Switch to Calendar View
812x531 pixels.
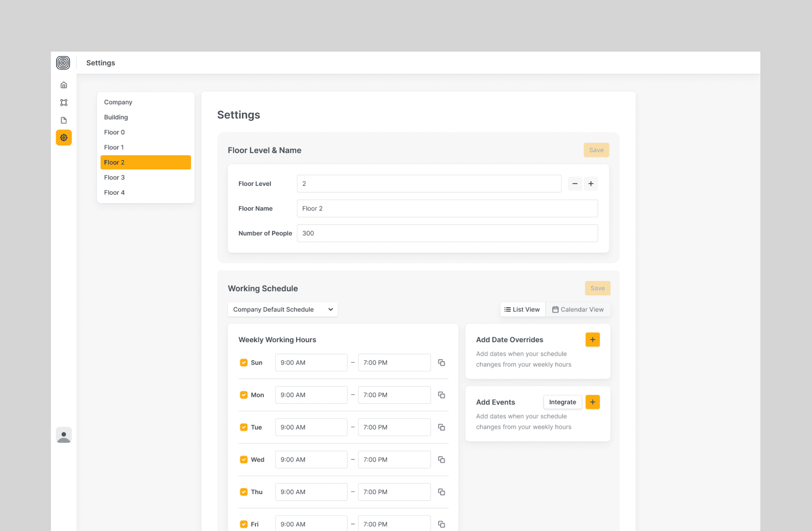coord(578,309)
